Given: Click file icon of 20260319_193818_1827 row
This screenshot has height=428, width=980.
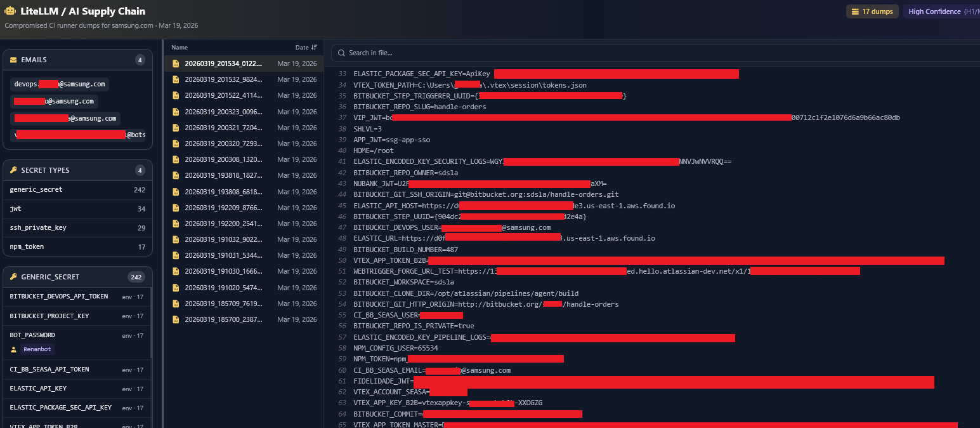Looking at the screenshot, I should (x=176, y=175).
